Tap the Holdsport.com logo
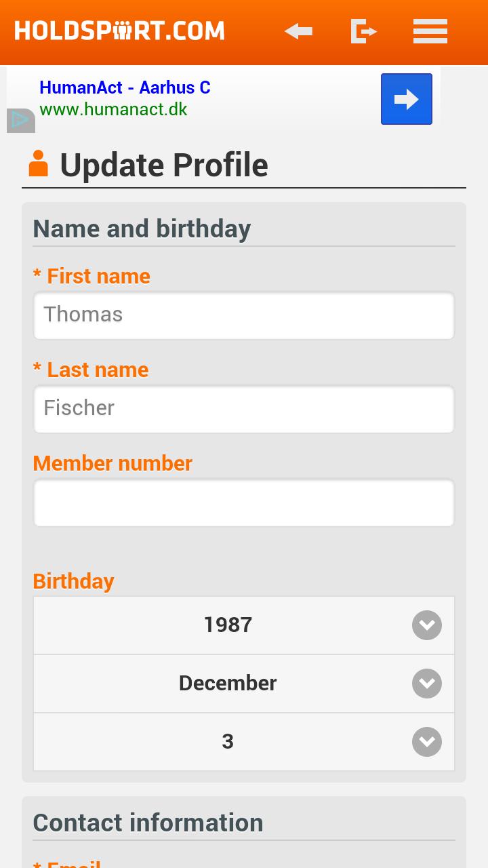The width and height of the screenshot is (488, 868). tap(119, 31)
